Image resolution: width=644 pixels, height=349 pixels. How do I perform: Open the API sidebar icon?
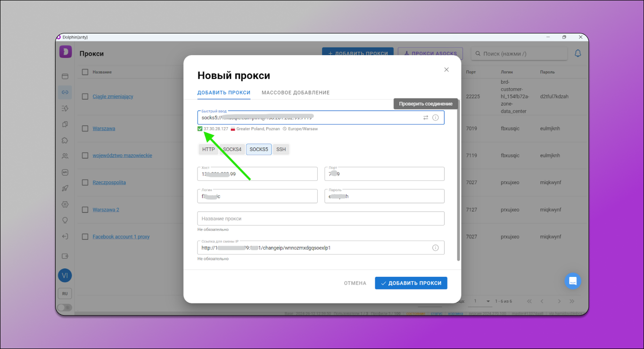[65, 172]
